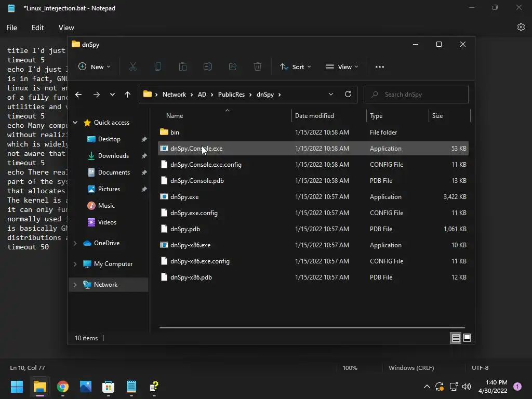Go up one folder level arrow
This screenshot has height=399, width=532.
click(x=127, y=95)
